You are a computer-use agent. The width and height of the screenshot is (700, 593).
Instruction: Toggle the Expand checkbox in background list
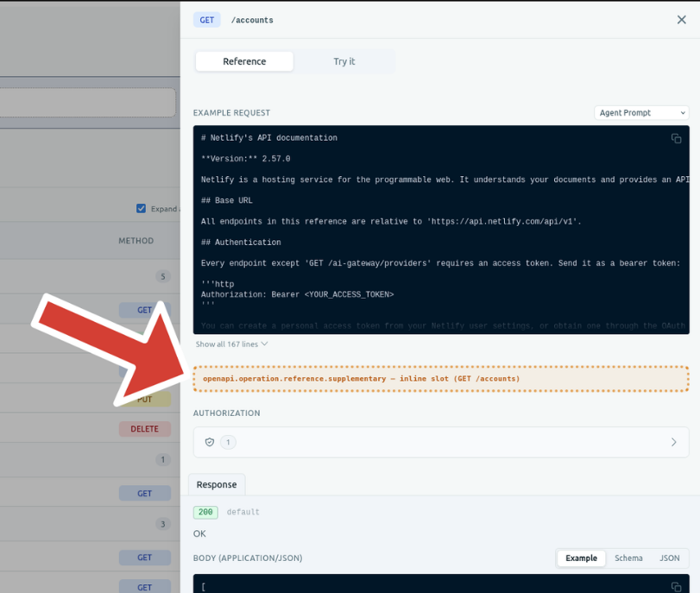pos(141,209)
